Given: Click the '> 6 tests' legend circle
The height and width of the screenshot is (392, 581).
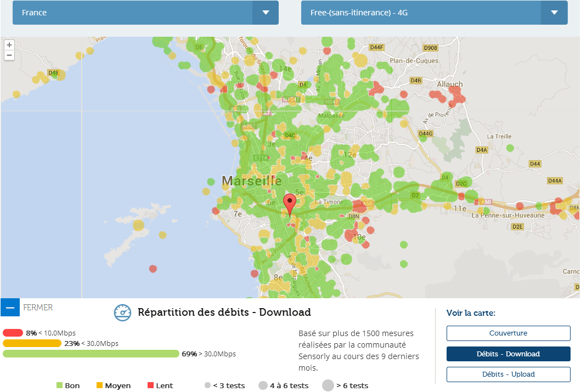Looking at the screenshot, I should (328, 385).
